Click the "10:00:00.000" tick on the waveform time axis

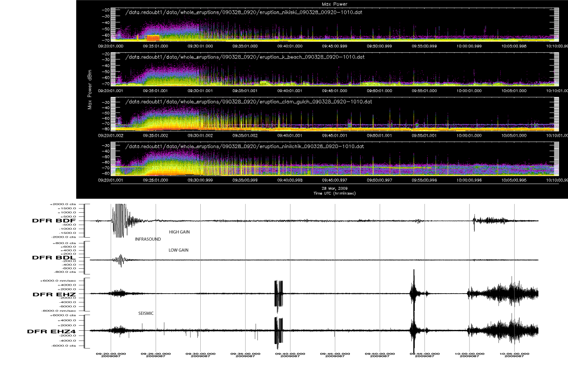coord(470,354)
